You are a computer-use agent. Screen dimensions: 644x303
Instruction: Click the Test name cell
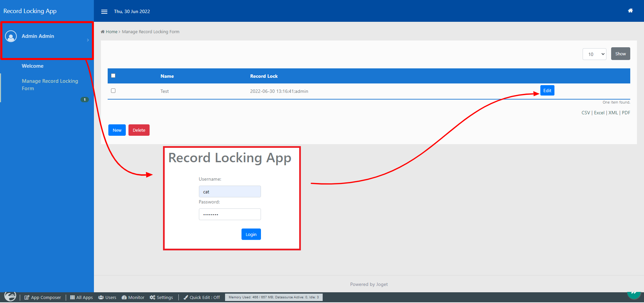point(164,91)
